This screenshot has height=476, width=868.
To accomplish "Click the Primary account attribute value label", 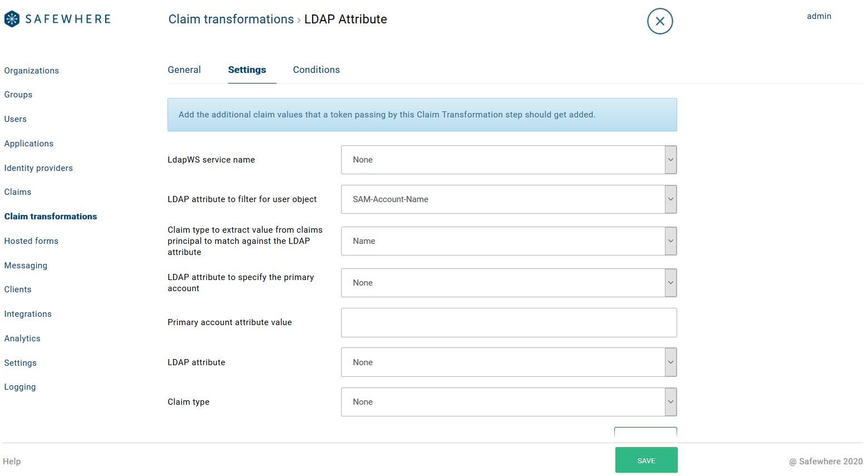I will click(x=230, y=322).
